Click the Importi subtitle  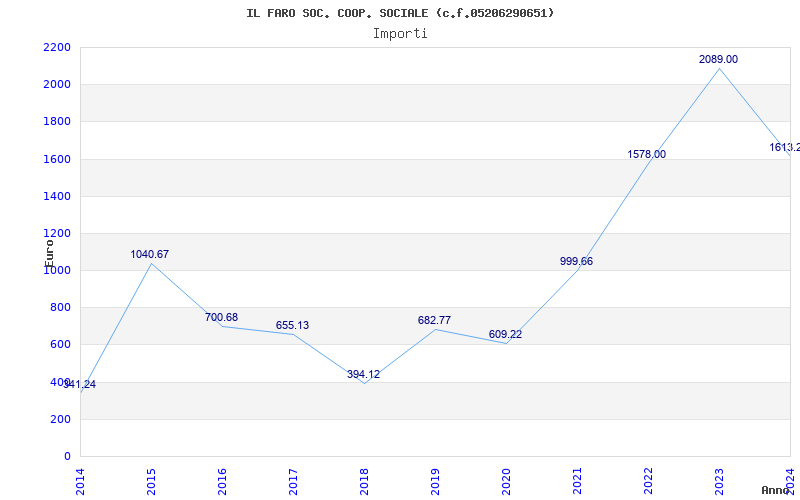pyautogui.click(x=400, y=34)
